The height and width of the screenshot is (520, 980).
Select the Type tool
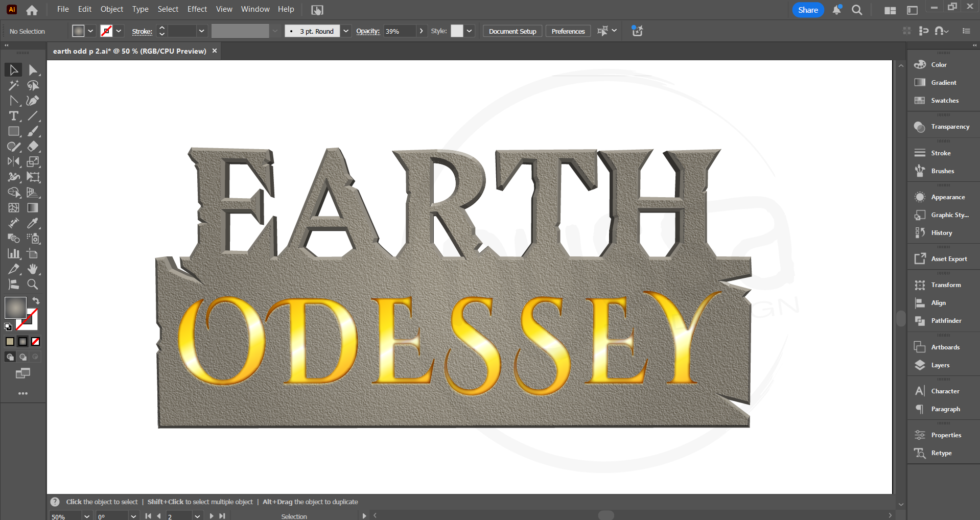click(13, 116)
